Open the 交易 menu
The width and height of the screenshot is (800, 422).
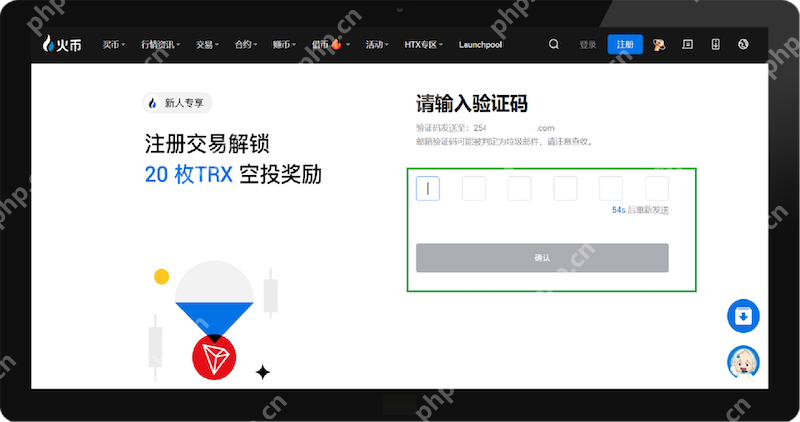coord(207,45)
